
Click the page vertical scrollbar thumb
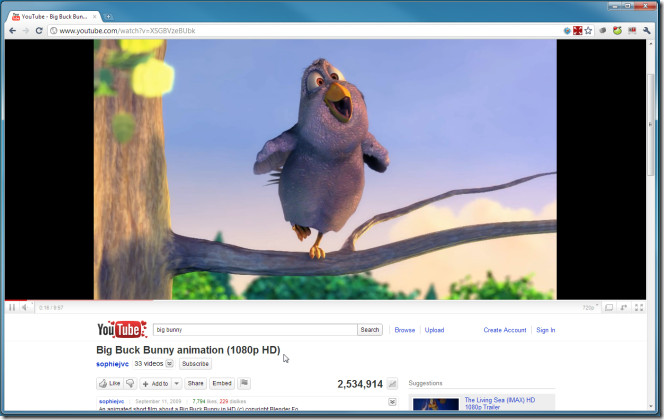point(651,125)
